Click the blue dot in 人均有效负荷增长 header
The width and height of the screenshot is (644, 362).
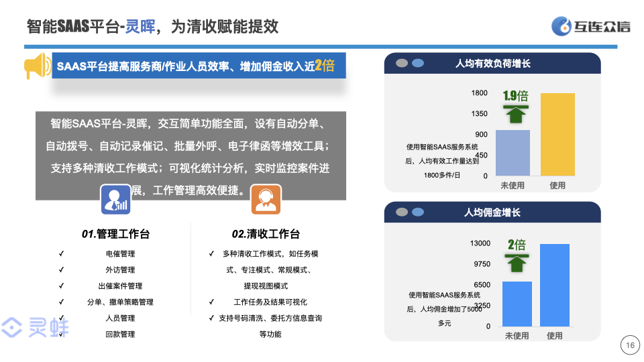click(418, 63)
